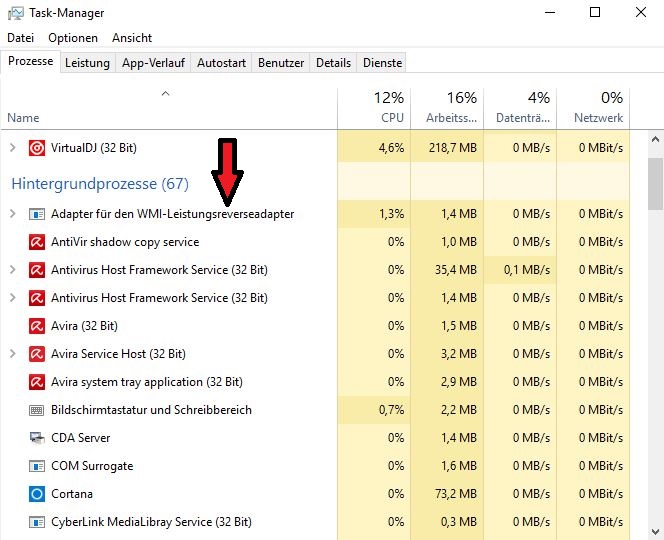Screen dimensions: 664x540
Task: Select the Cortana process row
Action: click(x=315, y=494)
